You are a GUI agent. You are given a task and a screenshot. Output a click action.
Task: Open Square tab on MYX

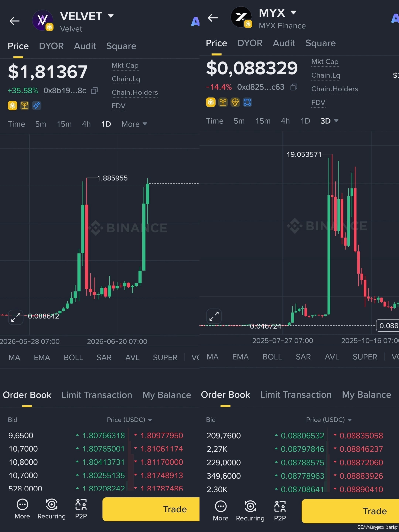point(320,43)
